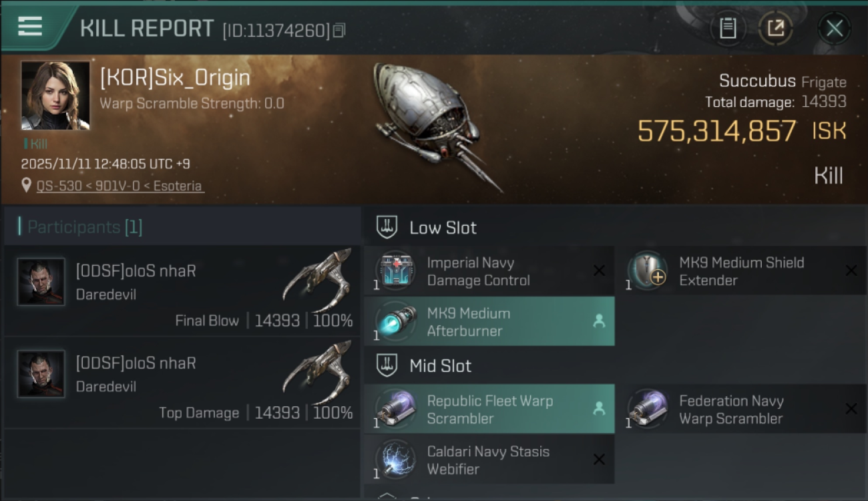The height and width of the screenshot is (501, 868).
Task: Toggle MK9 Medium Afterburner selection
Action: (599, 321)
